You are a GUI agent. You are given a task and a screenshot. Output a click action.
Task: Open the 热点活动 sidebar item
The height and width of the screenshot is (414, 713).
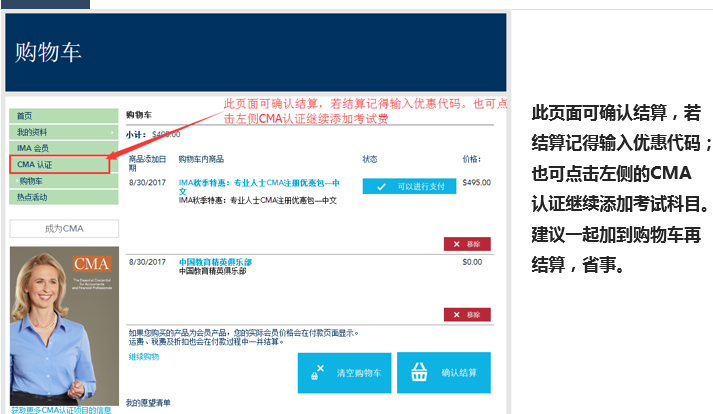point(64,197)
